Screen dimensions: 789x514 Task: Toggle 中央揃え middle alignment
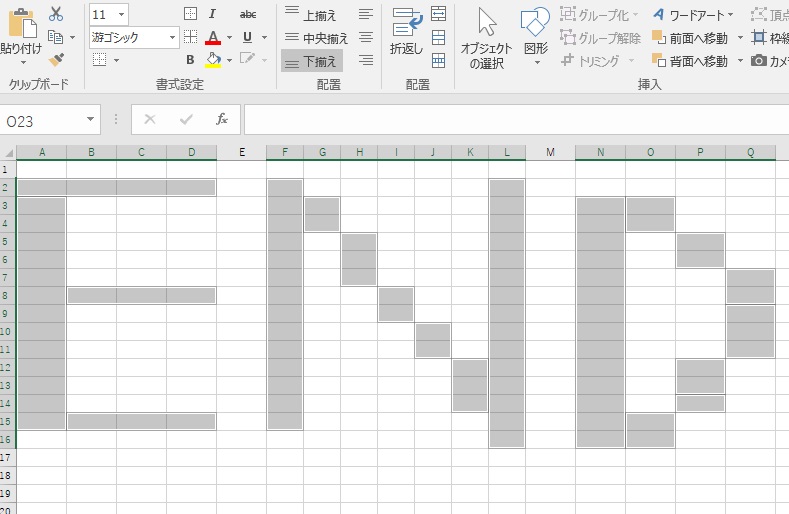click(x=315, y=37)
